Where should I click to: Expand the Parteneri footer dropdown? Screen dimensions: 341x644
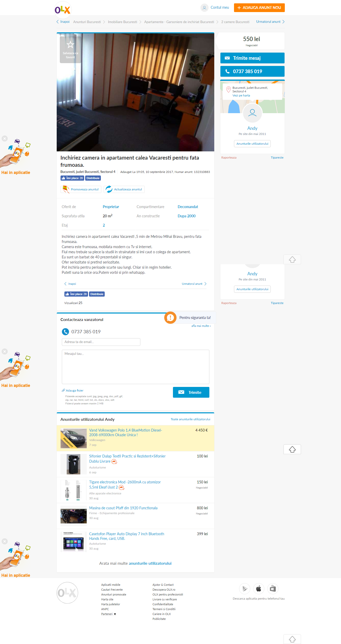pyautogui.click(x=109, y=614)
